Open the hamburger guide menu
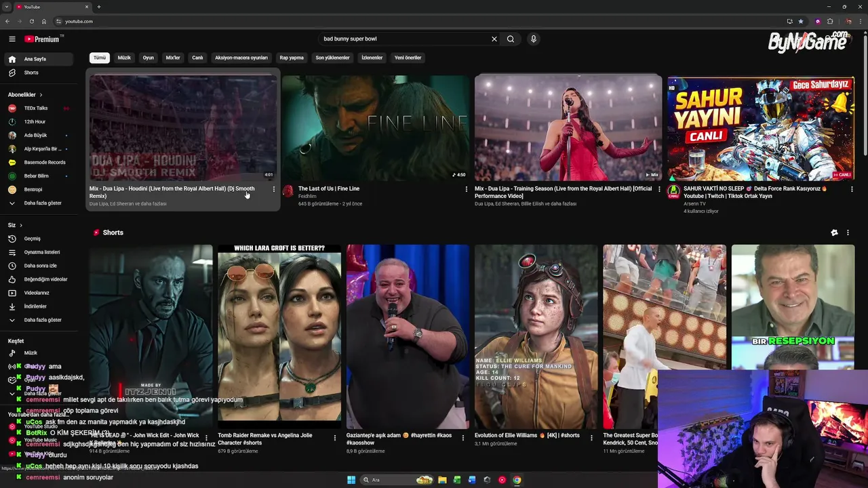 [x=12, y=39]
